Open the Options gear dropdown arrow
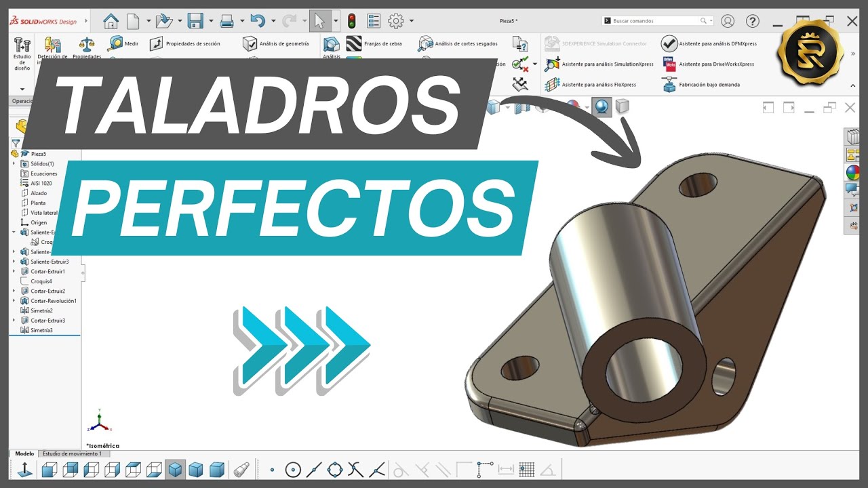868x488 pixels. pyautogui.click(x=412, y=21)
